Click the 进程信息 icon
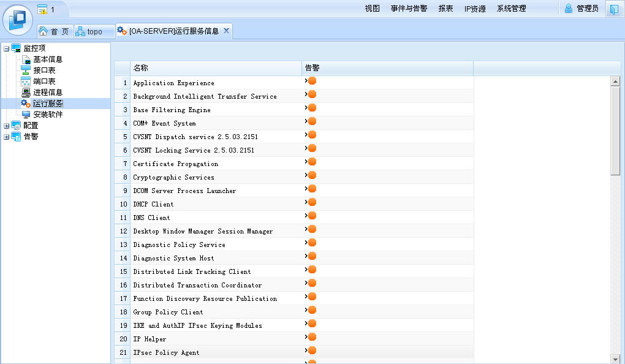Viewport: 625px width, 364px height. pyautogui.click(x=26, y=93)
